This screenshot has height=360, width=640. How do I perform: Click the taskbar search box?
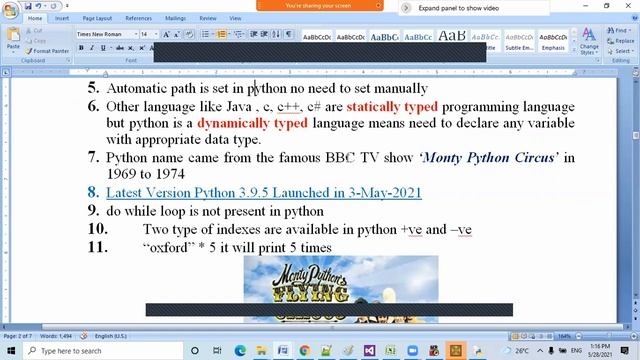click(103, 351)
